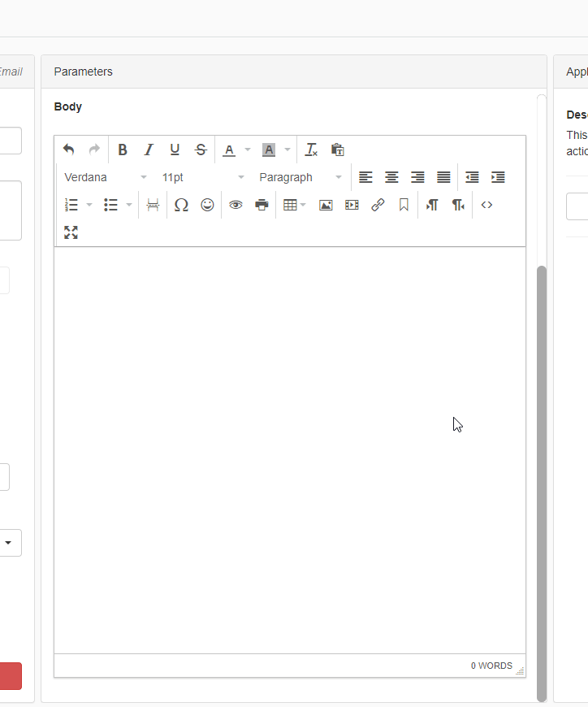Expand the 11pt font size dropdown
This screenshot has width=588, height=707.
tap(203, 177)
